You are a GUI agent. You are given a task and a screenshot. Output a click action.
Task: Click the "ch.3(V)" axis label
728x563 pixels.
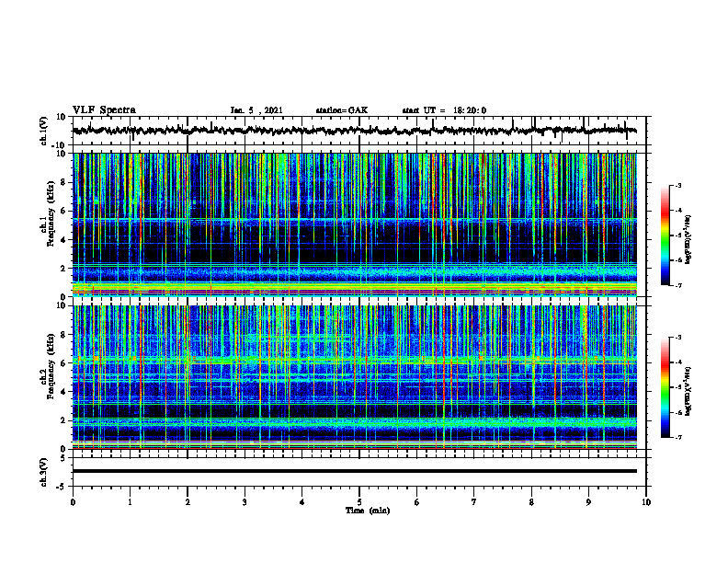(x=44, y=472)
